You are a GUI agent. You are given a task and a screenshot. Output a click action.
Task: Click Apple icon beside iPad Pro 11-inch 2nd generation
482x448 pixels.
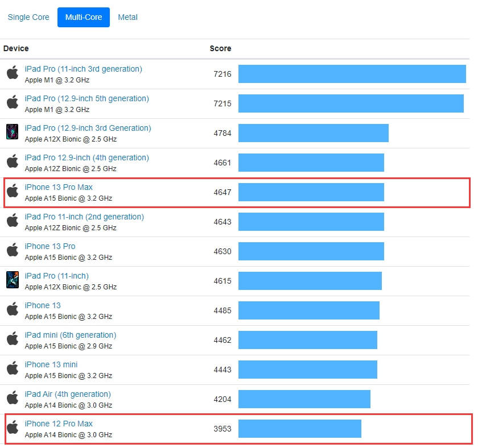click(x=13, y=220)
